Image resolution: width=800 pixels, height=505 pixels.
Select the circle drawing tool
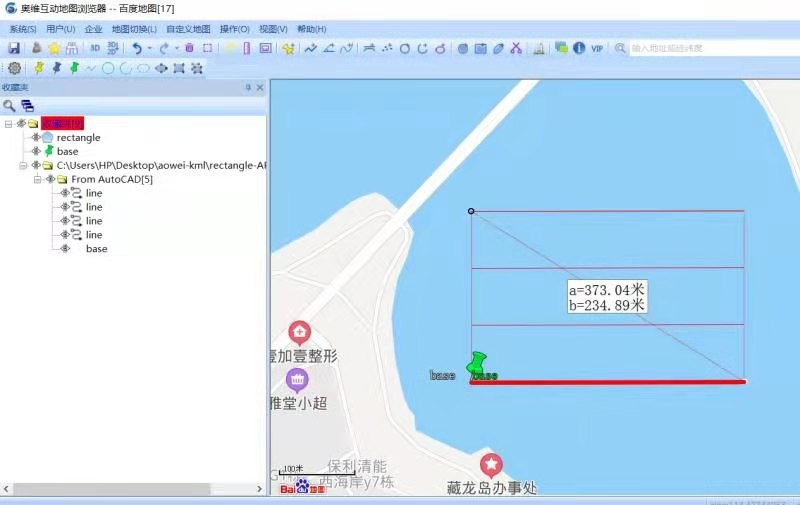(108, 68)
